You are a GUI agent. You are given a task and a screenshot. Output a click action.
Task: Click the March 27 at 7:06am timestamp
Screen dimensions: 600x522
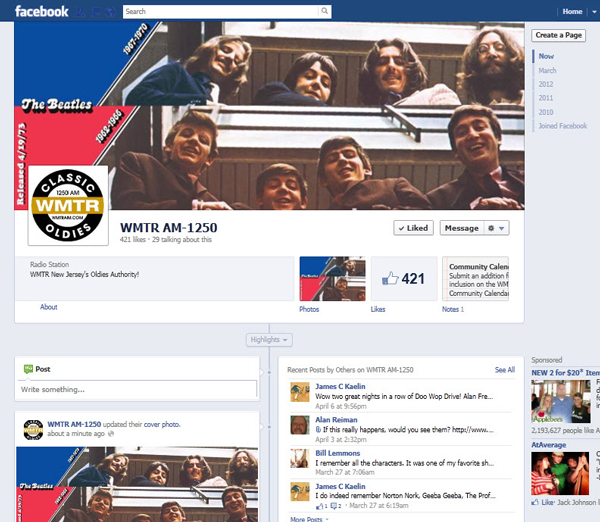(x=345, y=472)
